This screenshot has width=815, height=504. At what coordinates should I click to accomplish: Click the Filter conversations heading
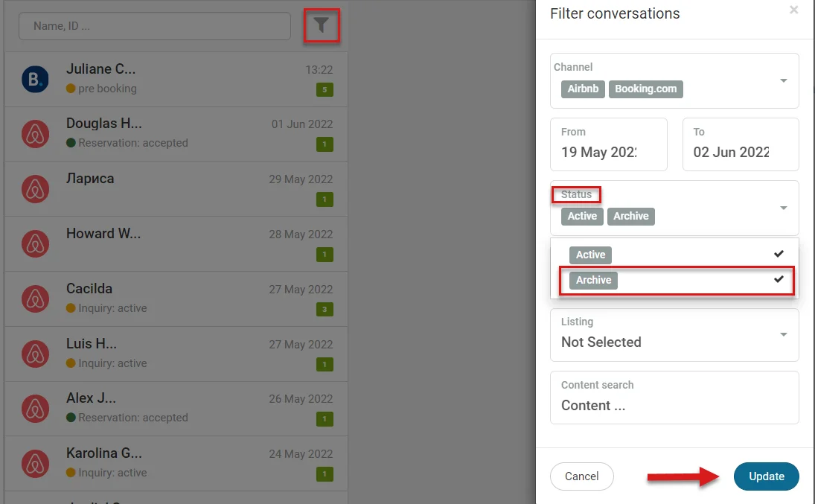tap(615, 13)
